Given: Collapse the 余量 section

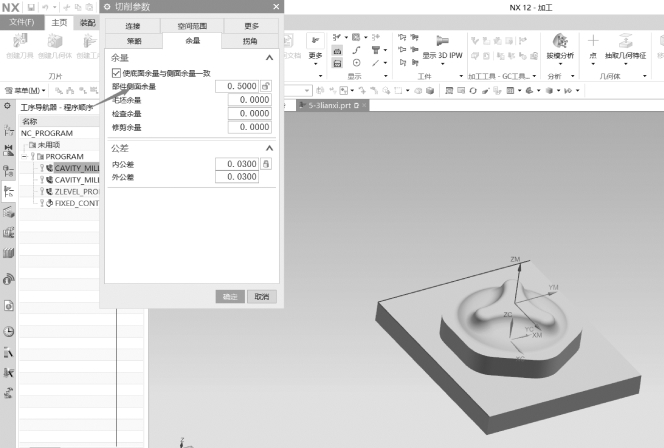Looking at the screenshot, I should click(x=268, y=58).
